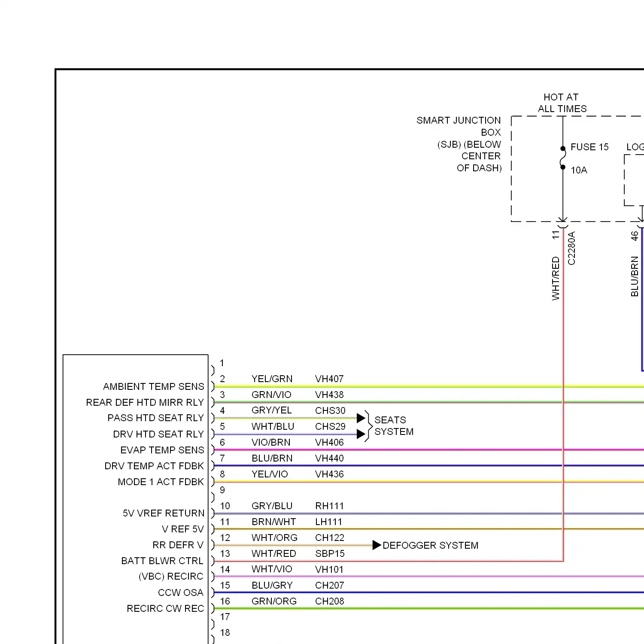This screenshot has width=644, height=644.
Task: Select circuit code LH111
Action: tap(328, 522)
